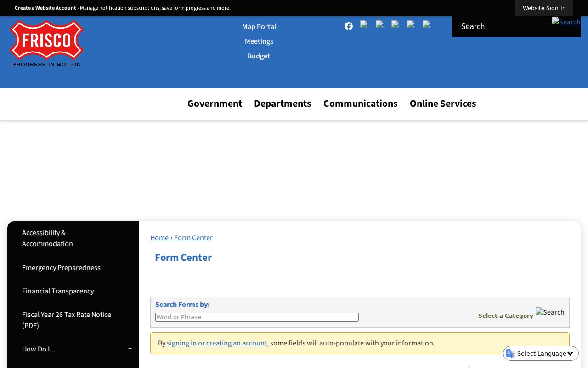Click the Form Center breadcrumb link
Screen dimensions: 588x368
click(193, 238)
